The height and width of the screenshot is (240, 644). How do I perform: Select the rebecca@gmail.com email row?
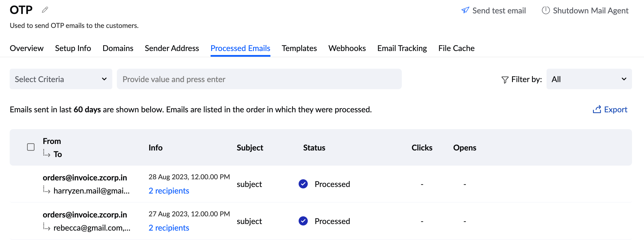[91, 228]
